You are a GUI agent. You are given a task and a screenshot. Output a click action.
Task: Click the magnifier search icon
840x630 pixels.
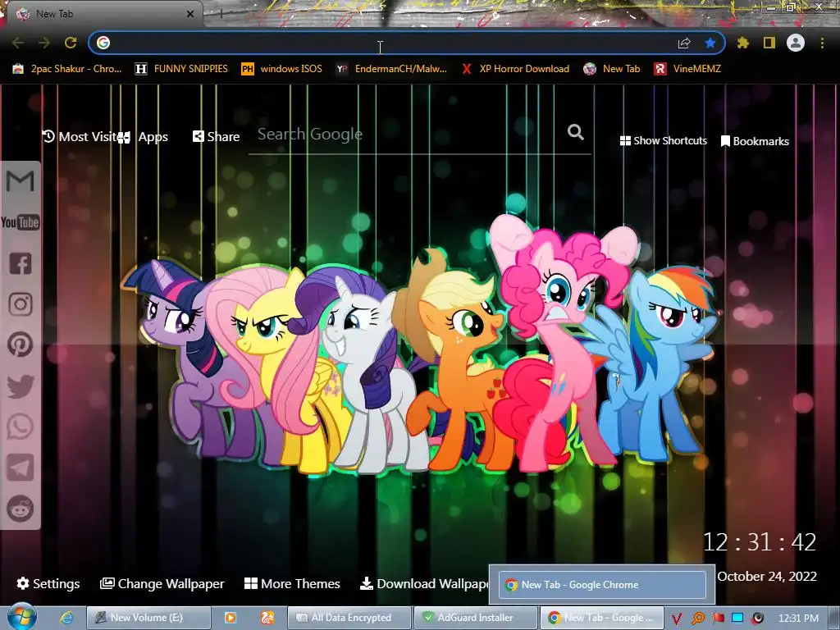tap(576, 132)
